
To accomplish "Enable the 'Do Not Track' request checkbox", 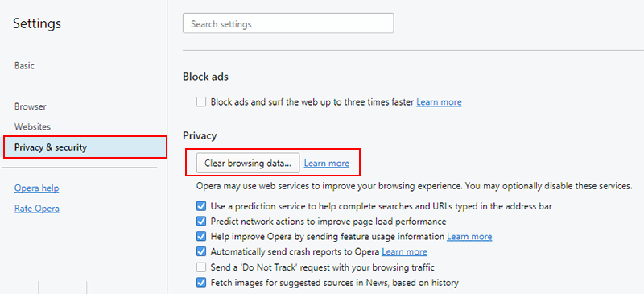I will point(201,267).
